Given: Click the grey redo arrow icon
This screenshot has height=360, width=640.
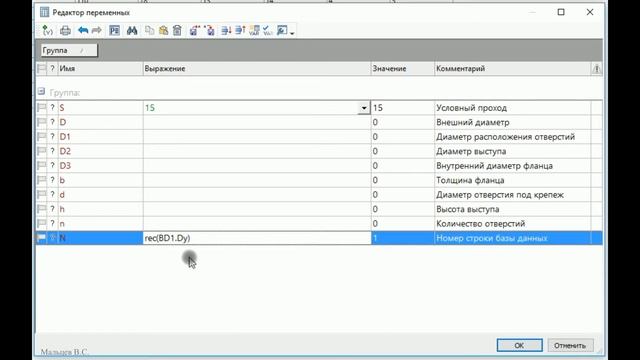Looking at the screenshot, I should 97,31.
